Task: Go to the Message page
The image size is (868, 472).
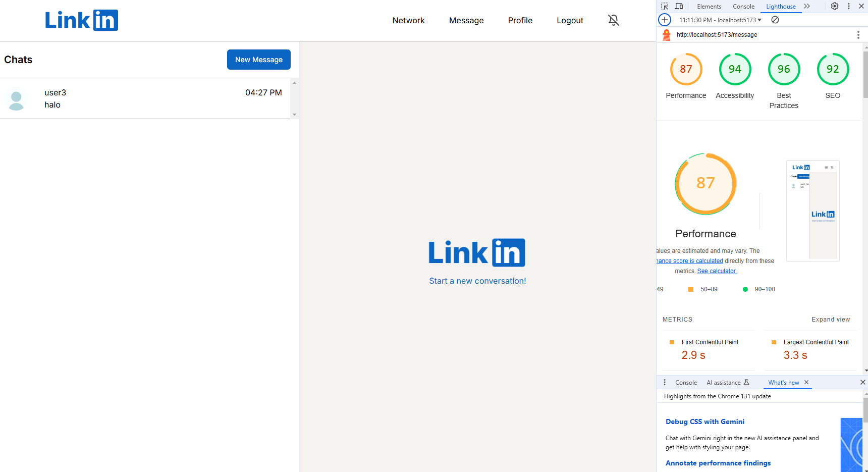Action: coord(466,20)
